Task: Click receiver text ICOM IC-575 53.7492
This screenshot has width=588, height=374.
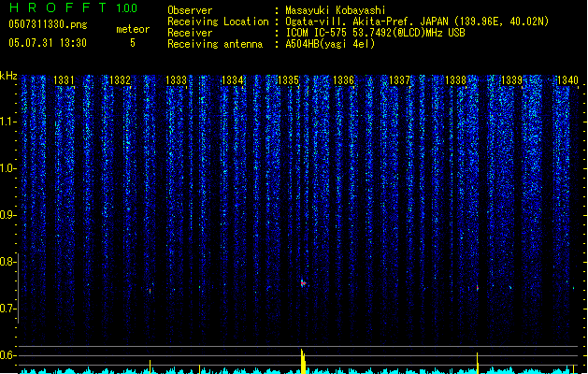Action: pyautogui.click(x=375, y=33)
